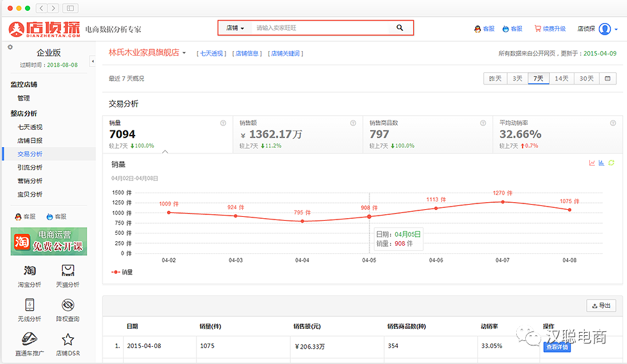Click the search magnifier icon
627x364 pixels.
400,28
